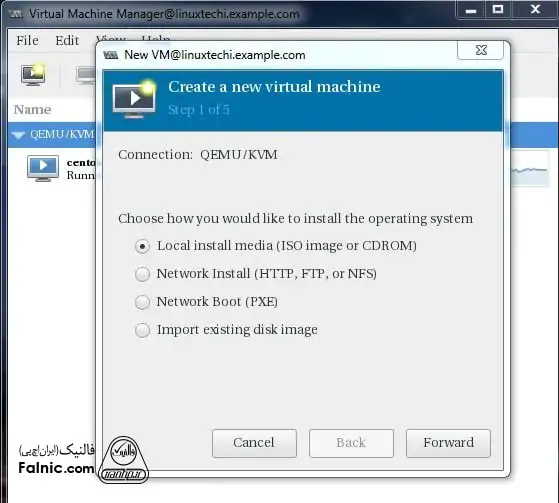The image size is (559, 503).
Task: Click the CPU usage graph of the VM
Action: tap(530, 169)
